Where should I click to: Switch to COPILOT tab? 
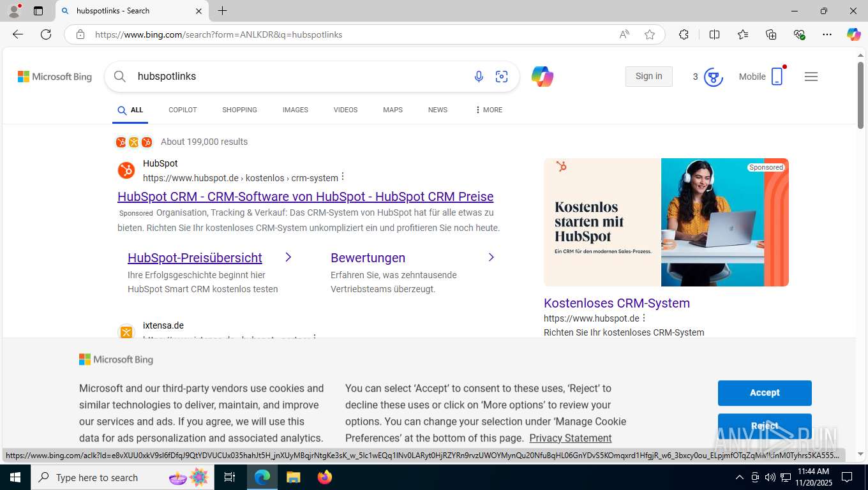pos(183,110)
